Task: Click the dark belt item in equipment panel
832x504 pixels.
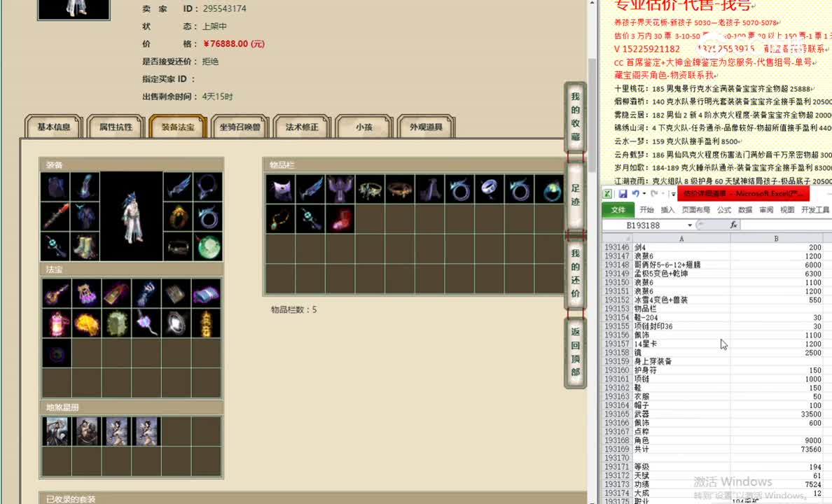Action: point(179,246)
